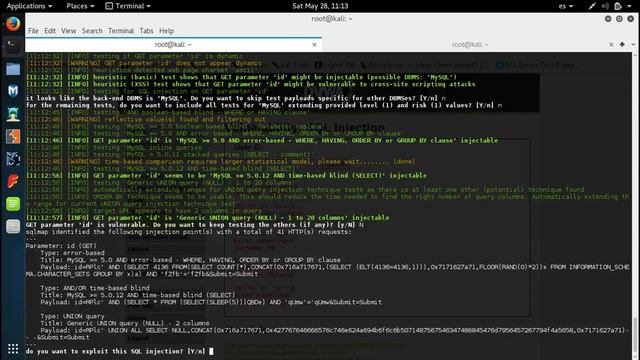Click the 'Type: UNION query' line
Viewport: 640px width, 360px height.
(72, 316)
